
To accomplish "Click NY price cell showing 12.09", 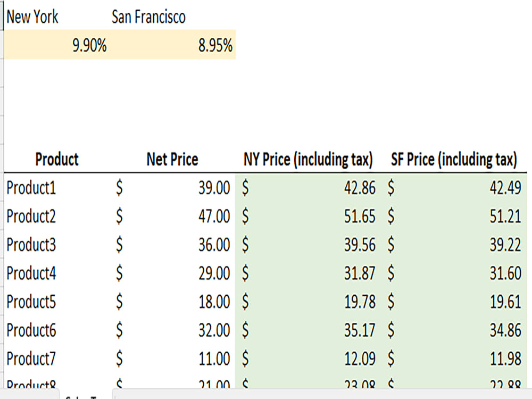I will tap(359, 360).
